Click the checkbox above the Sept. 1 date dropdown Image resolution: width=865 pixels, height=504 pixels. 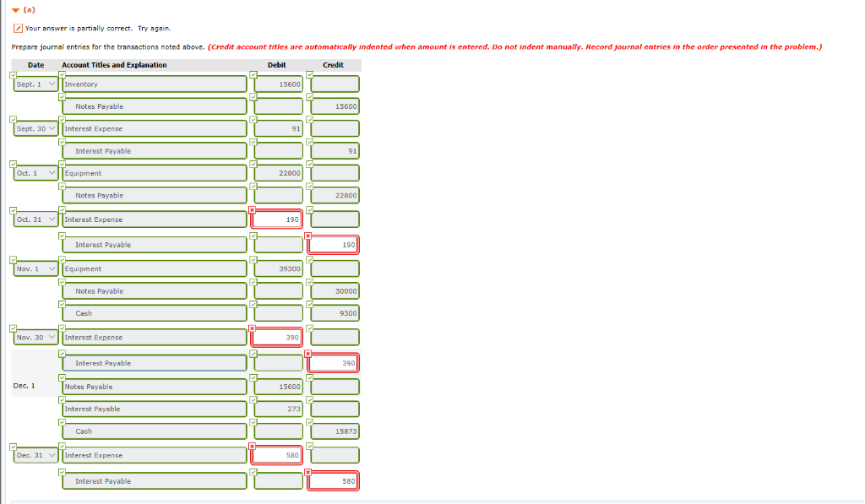point(11,76)
